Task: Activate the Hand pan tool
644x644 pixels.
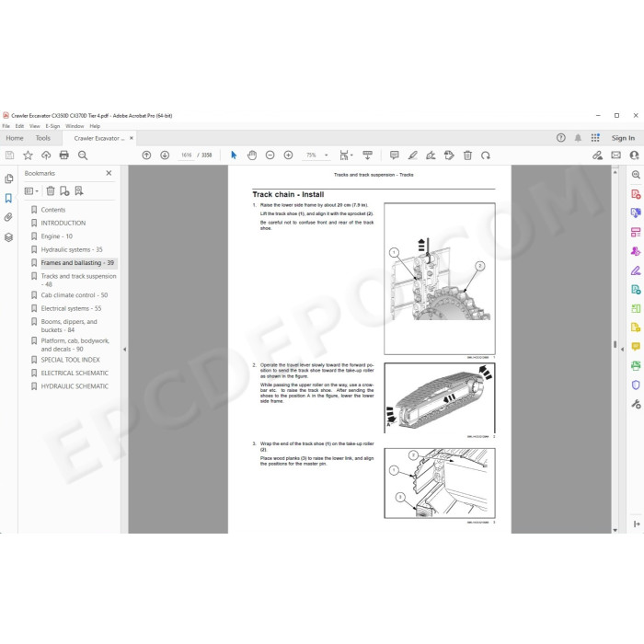Action: [252, 155]
